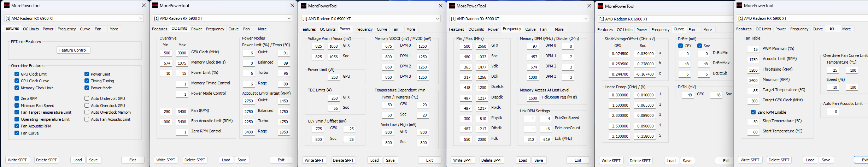Click GPU Power Limit (W) field
868x167 pixels.
(x=333, y=77)
